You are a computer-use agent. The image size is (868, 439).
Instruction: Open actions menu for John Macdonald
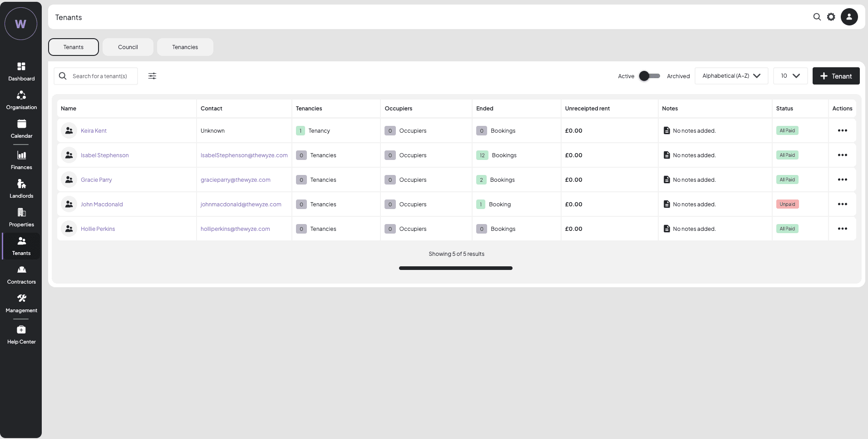point(842,204)
